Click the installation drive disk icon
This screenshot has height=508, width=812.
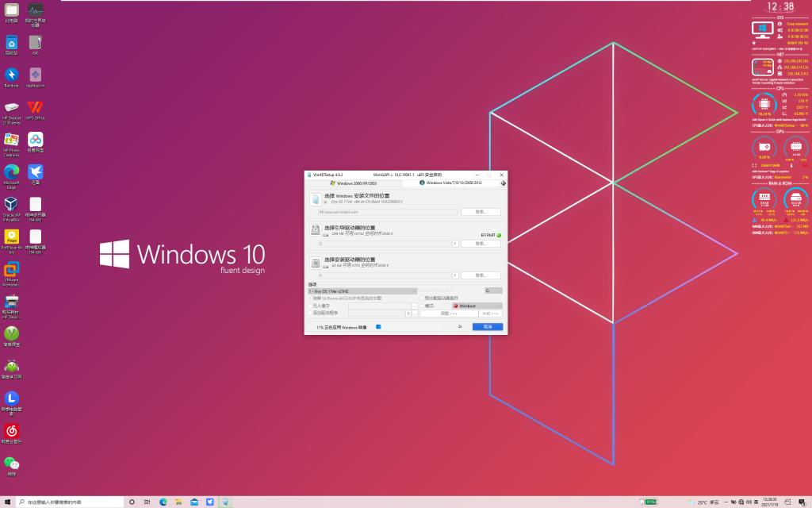(x=315, y=263)
